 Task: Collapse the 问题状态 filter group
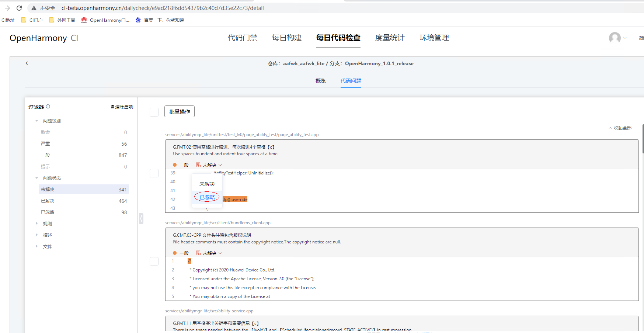coord(36,178)
